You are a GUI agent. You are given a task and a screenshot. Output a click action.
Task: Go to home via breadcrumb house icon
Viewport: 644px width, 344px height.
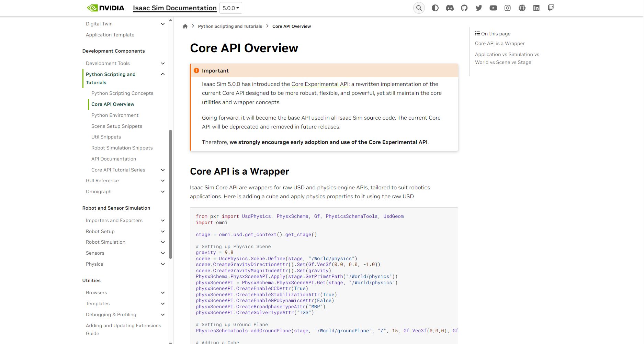tap(185, 26)
